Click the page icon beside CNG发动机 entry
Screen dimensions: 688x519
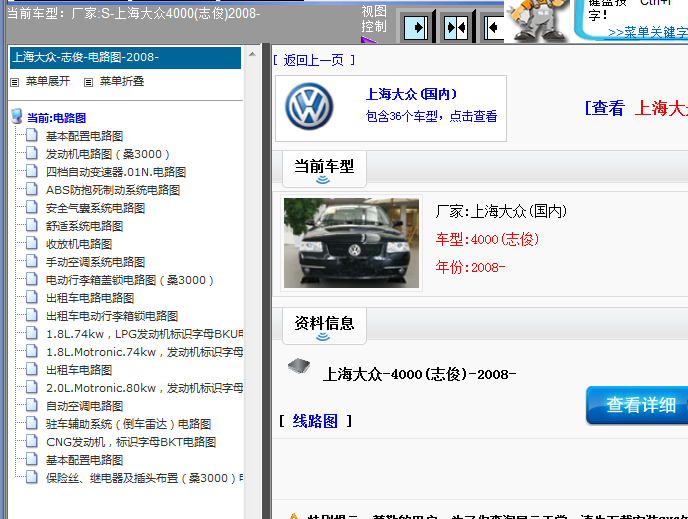pos(32,441)
